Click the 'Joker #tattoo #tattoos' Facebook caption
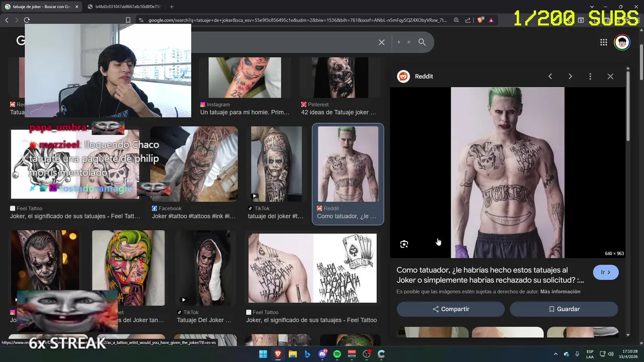Viewport: 644px width, 362px height. coord(194,216)
